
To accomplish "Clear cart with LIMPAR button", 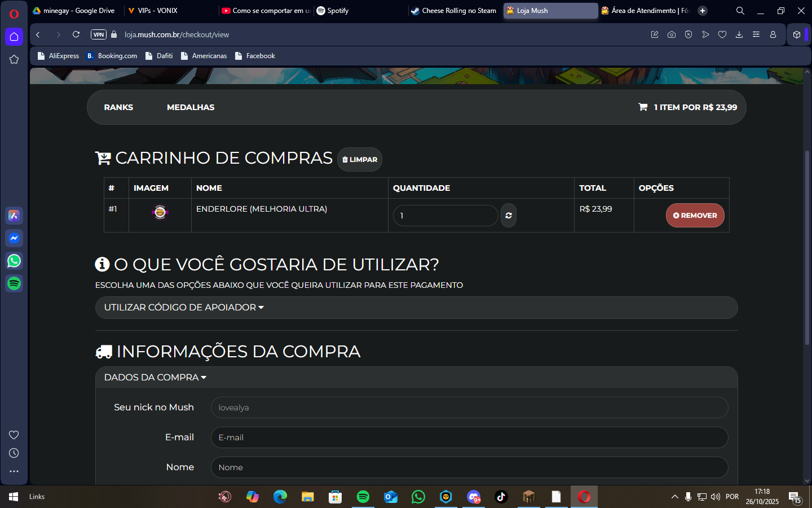I will (x=360, y=160).
